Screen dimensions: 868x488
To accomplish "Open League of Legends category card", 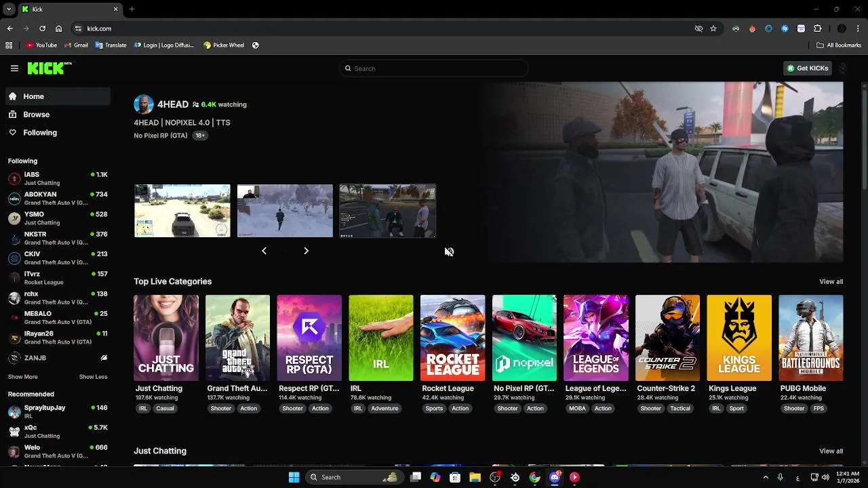I will click(x=596, y=338).
